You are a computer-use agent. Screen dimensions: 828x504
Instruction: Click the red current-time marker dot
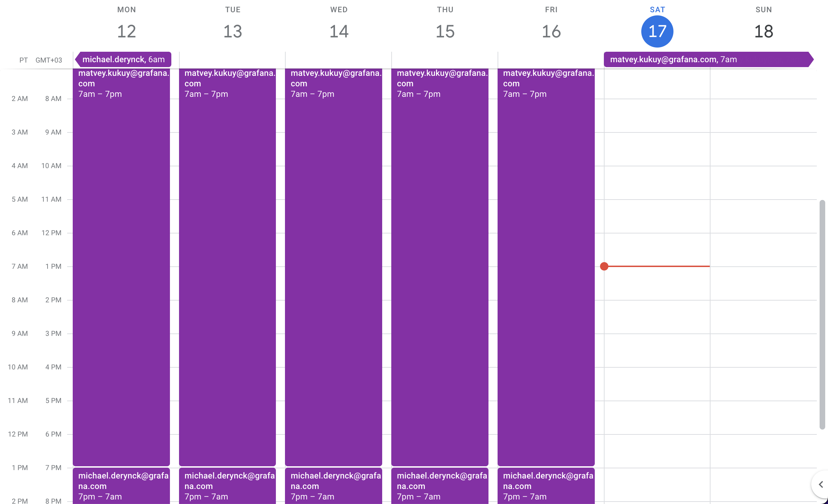coord(604,266)
